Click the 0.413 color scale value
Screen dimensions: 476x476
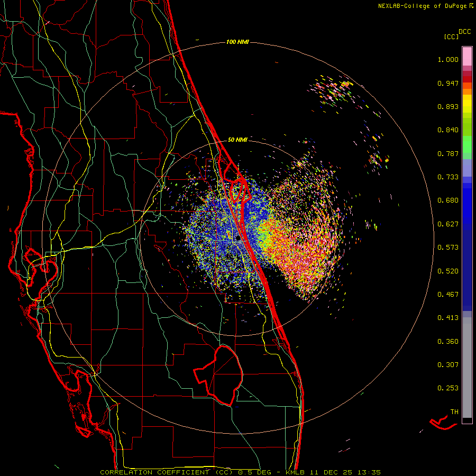tap(448, 318)
